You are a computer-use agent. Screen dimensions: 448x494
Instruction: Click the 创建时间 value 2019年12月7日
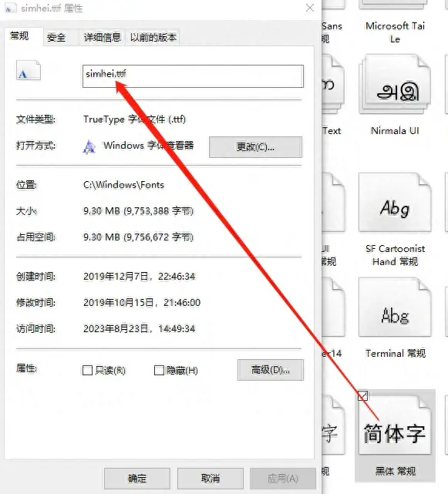(139, 277)
